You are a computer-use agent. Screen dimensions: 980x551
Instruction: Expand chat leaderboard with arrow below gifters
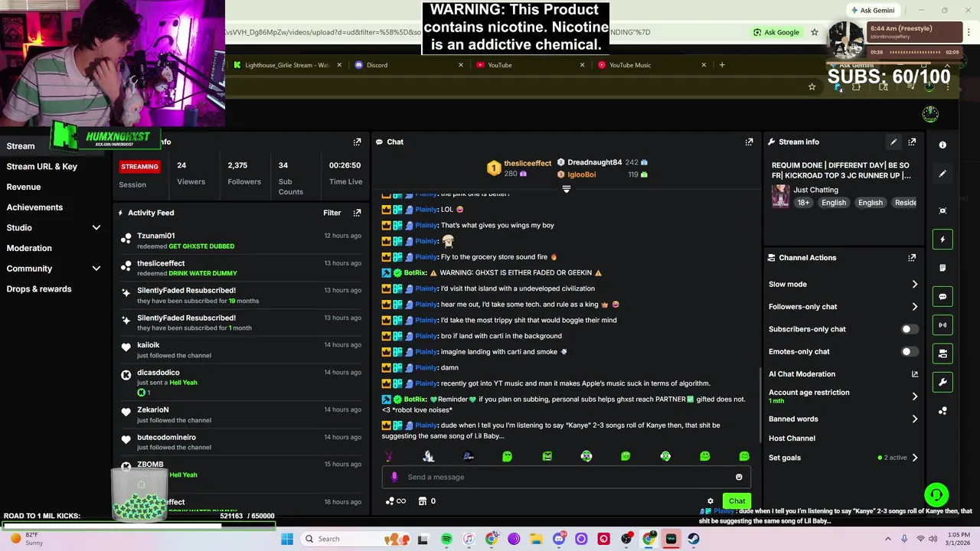pos(567,189)
